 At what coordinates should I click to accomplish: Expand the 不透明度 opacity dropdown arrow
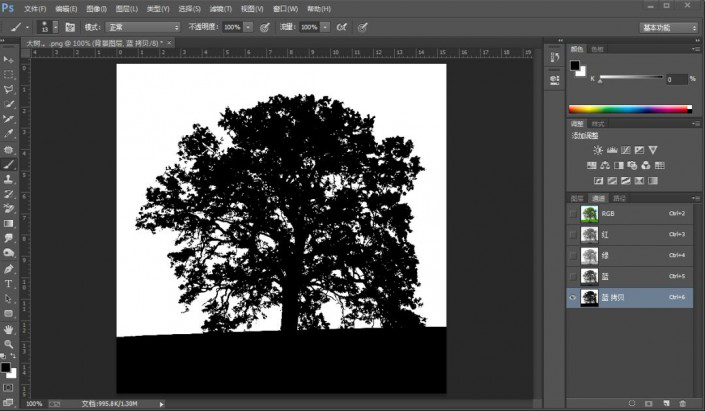248,27
